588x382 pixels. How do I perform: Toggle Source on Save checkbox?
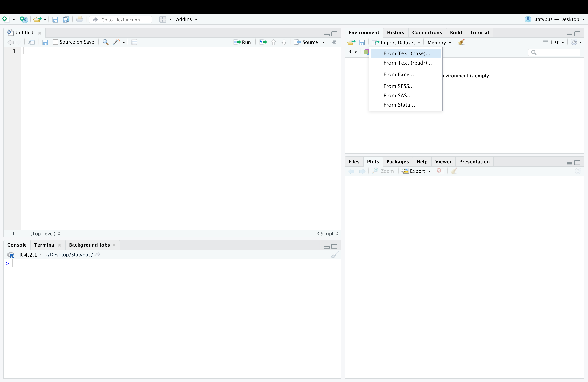[x=56, y=42]
